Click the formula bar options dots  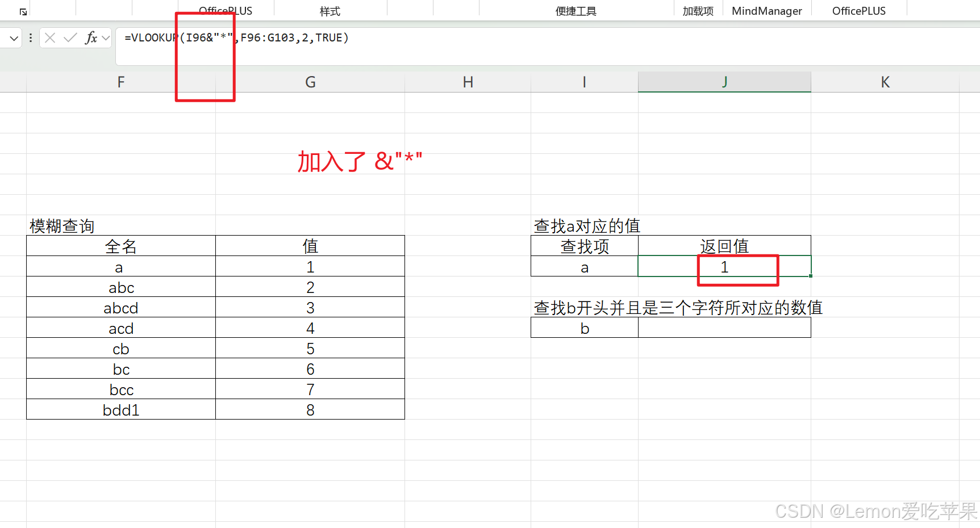31,38
